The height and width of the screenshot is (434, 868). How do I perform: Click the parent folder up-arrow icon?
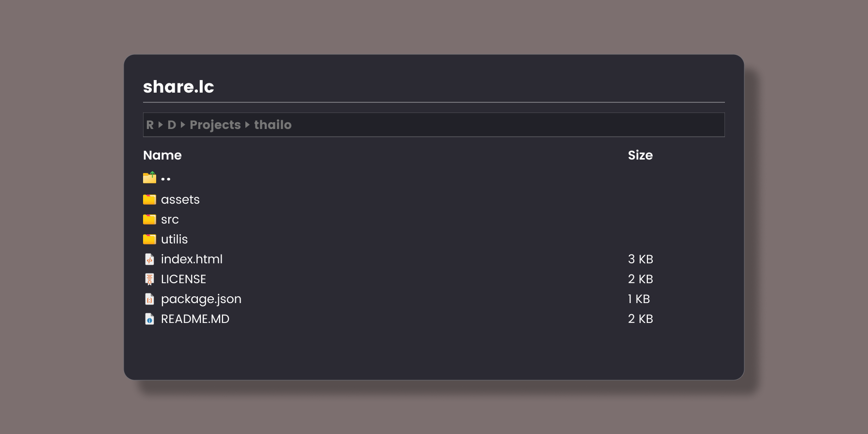click(x=149, y=178)
